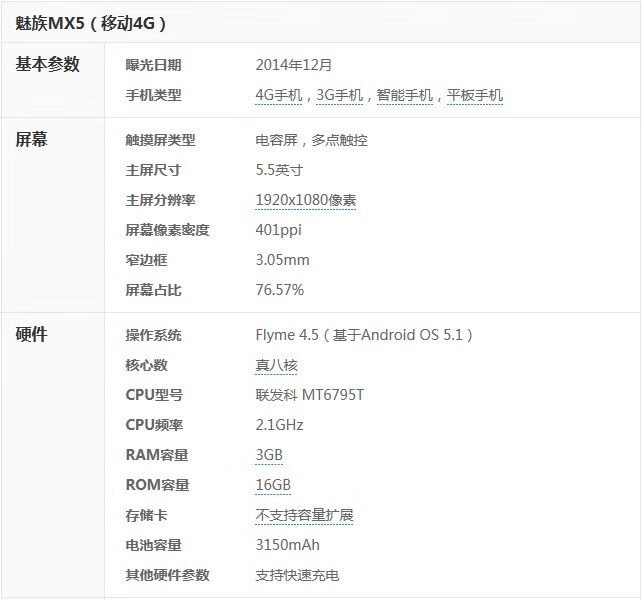Open the 3G手机 link
Viewport: 644px width, 600px height.
tap(340, 95)
